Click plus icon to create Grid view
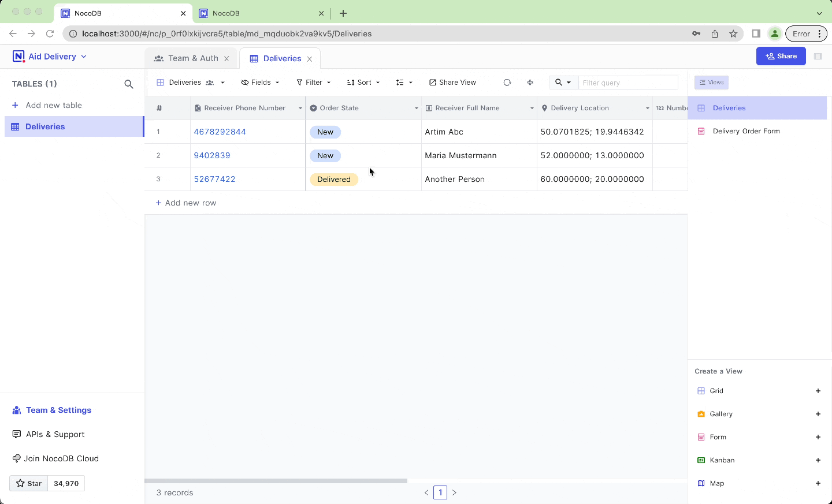Image resolution: width=832 pixels, height=504 pixels. point(818,391)
